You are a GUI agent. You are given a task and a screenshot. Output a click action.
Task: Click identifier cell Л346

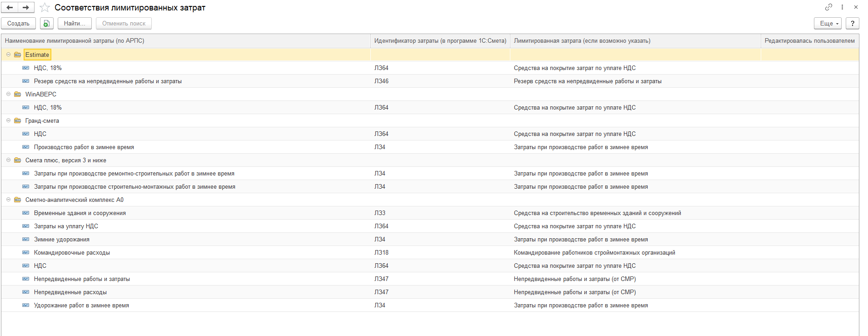(440, 81)
